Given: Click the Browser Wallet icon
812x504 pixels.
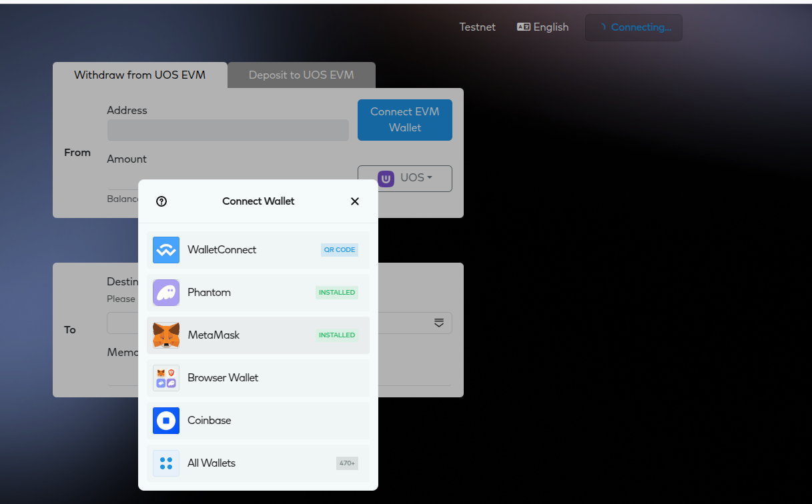Looking at the screenshot, I should pos(166,378).
